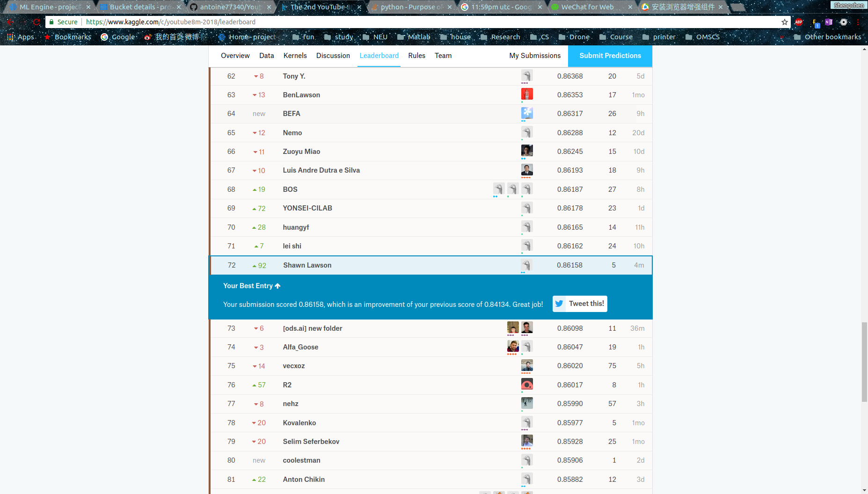Bookmark page with the star icon
868x494 pixels.
pyautogui.click(x=785, y=22)
